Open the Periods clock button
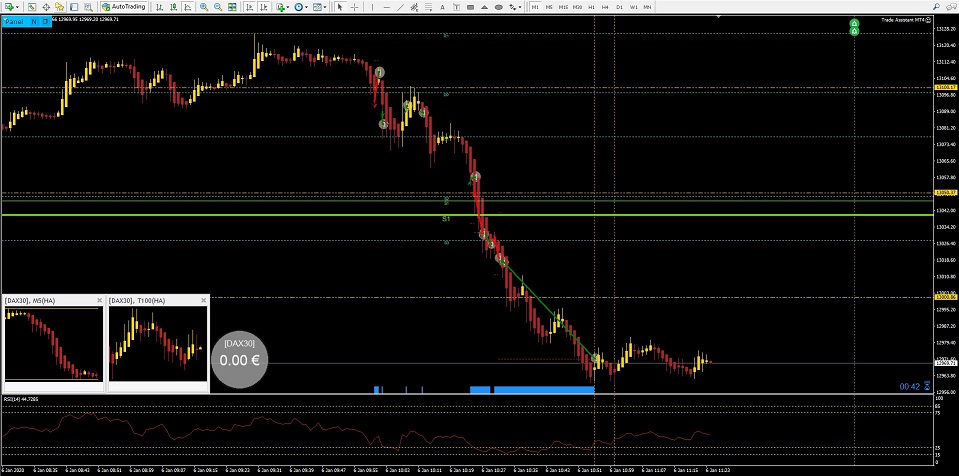Image resolution: width=959 pixels, height=476 pixels. (298, 7)
